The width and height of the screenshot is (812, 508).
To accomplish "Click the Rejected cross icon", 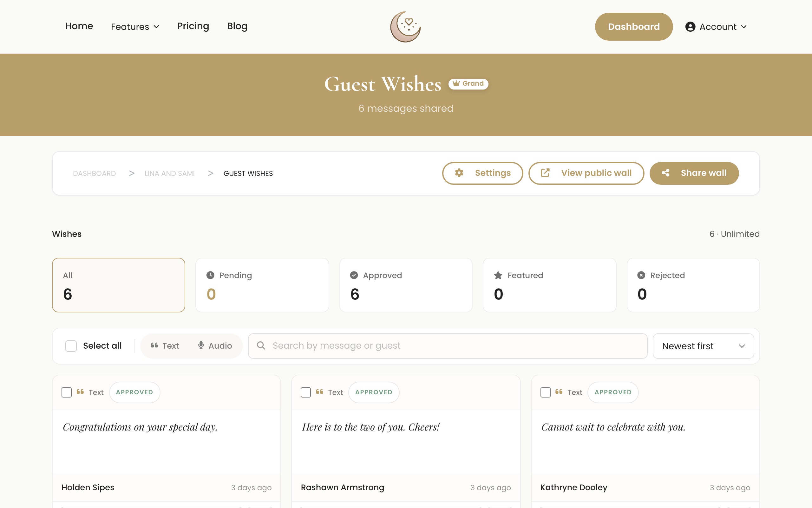I will 641,275.
